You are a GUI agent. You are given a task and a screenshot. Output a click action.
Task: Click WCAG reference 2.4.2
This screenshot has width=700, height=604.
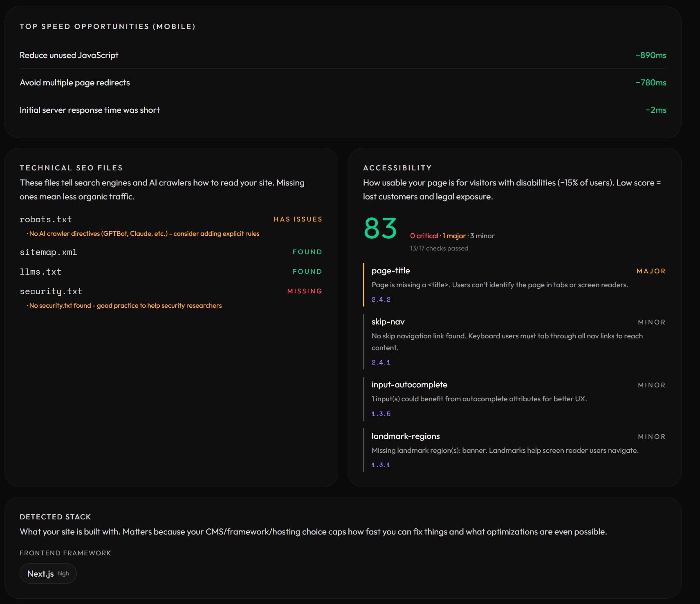[381, 300]
